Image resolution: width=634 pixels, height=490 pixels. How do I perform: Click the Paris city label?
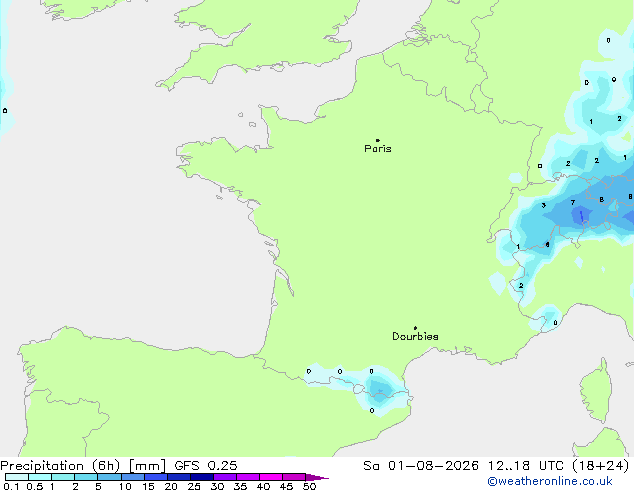tap(378, 149)
